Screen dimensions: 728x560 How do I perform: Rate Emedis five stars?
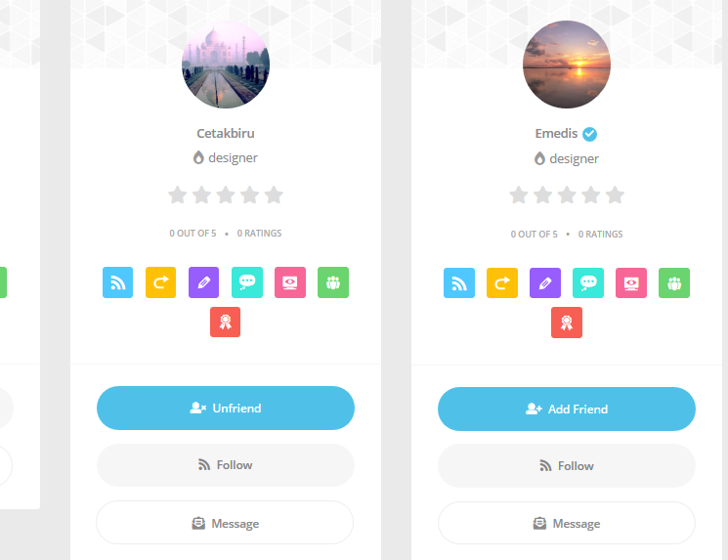616,195
